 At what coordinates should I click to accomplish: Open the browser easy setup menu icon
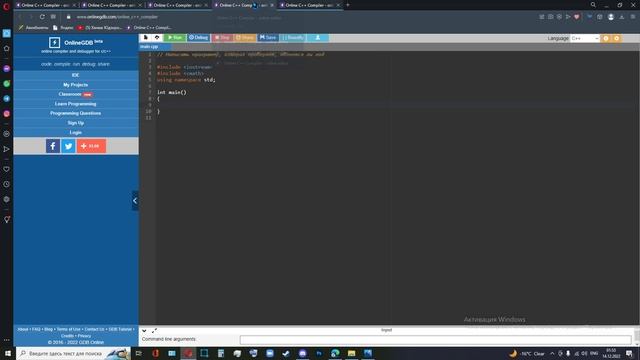coord(633,17)
